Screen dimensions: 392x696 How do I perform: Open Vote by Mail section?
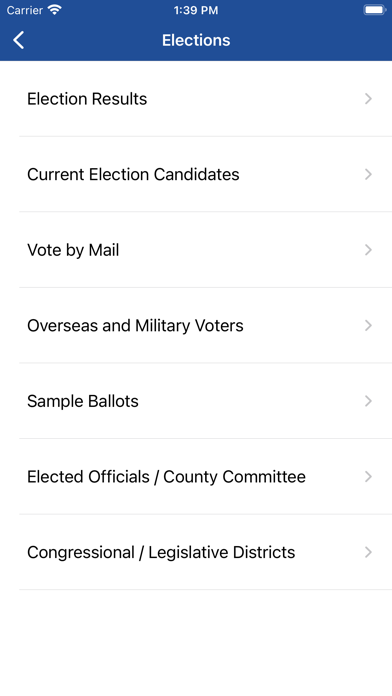[x=196, y=249]
